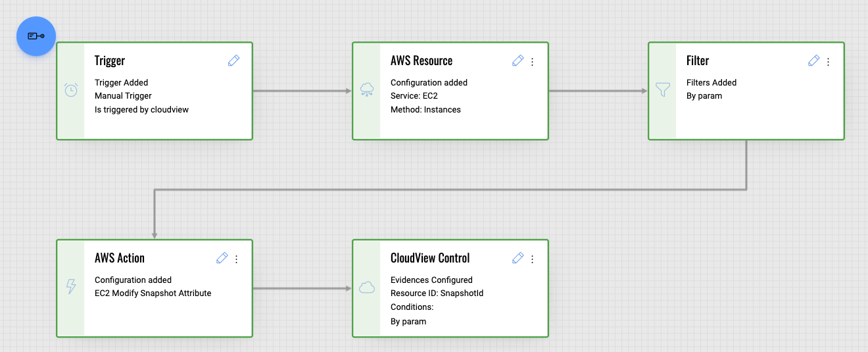Click the pencil icon on AWS Resource
The width and height of the screenshot is (868, 352).
coord(518,61)
